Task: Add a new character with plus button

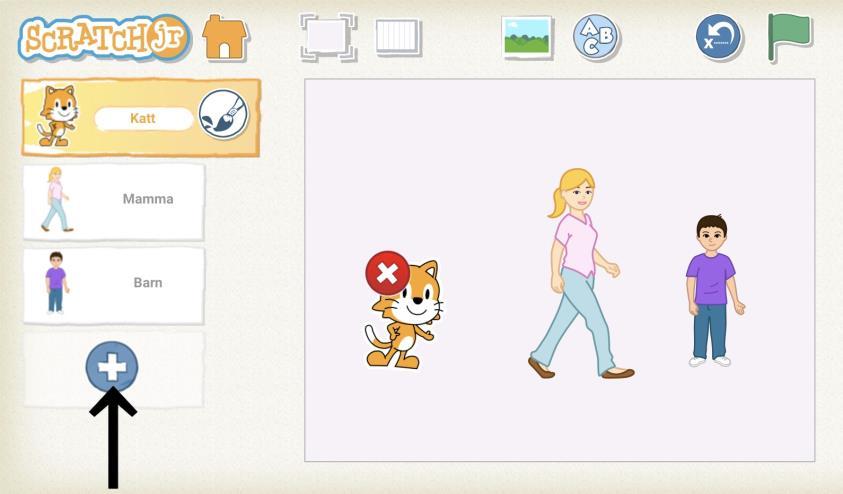Action: tap(112, 367)
